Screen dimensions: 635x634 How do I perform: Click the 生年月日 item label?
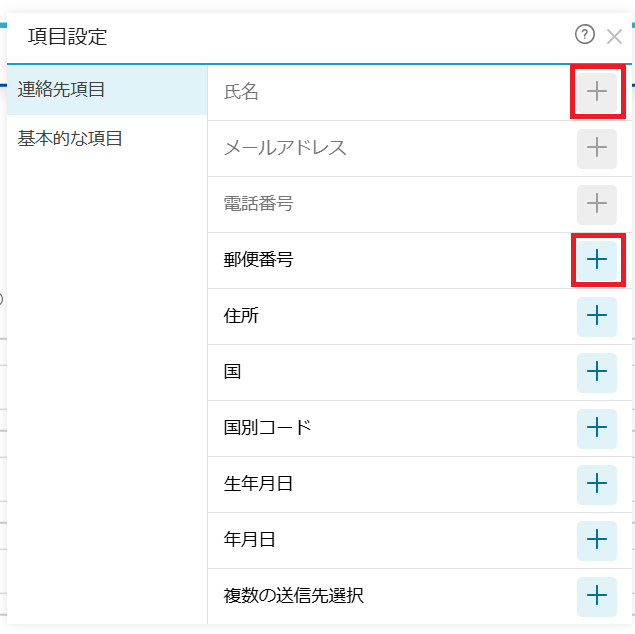point(258,484)
